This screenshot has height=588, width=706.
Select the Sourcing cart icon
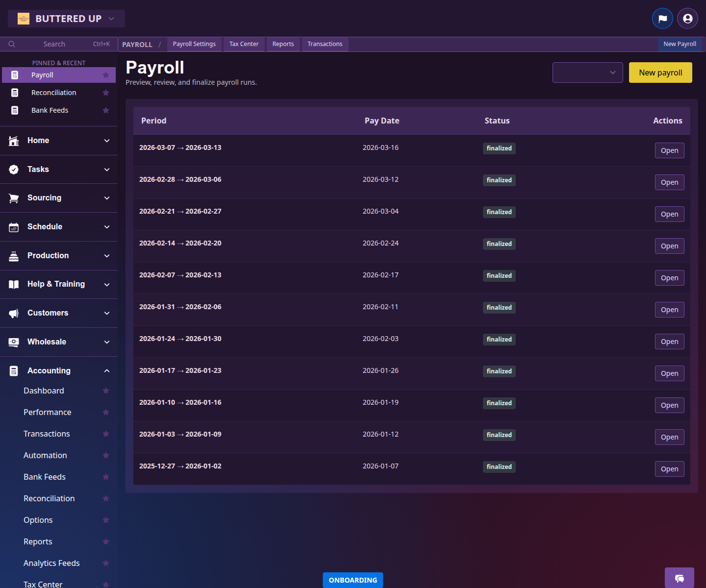point(13,198)
